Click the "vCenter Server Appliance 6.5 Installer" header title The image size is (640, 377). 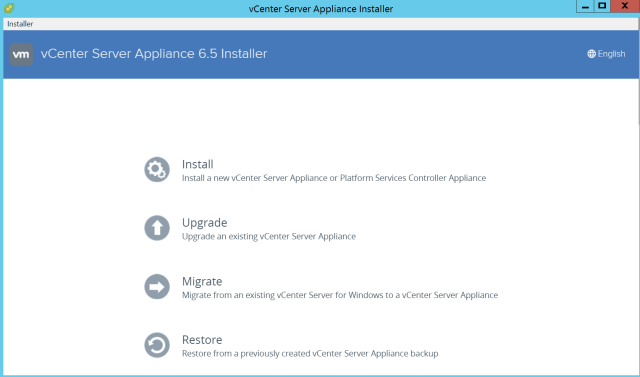pyautogui.click(x=154, y=53)
